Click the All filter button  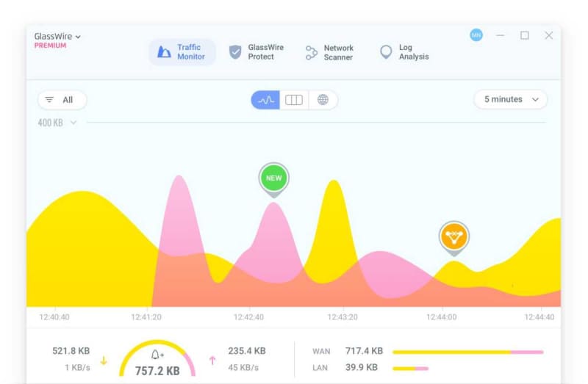coord(62,100)
